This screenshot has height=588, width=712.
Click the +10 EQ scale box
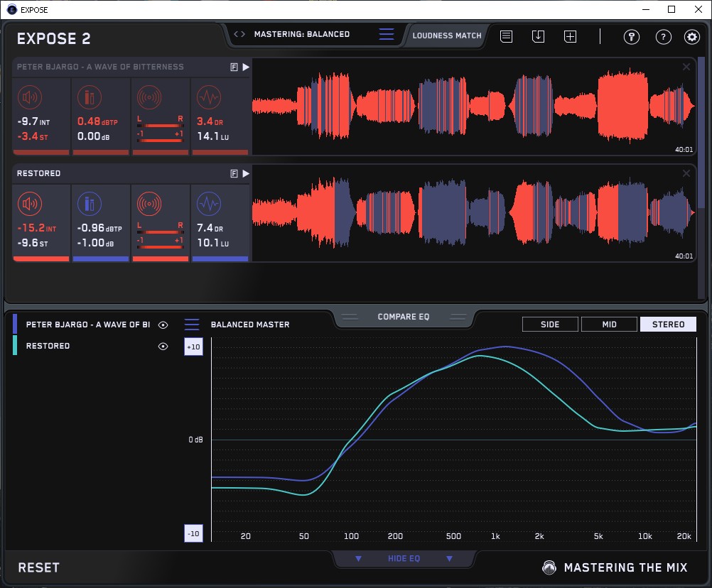[193, 347]
